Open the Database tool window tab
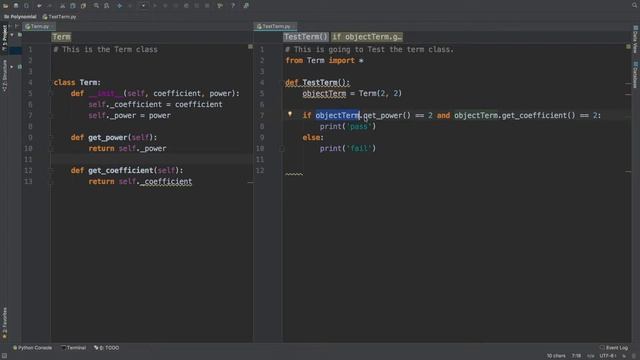Viewport: 640px width, 360px height. point(636,75)
